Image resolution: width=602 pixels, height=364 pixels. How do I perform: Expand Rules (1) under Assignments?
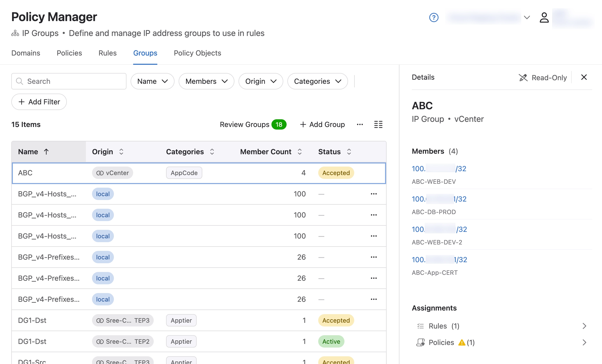pos(501,326)
